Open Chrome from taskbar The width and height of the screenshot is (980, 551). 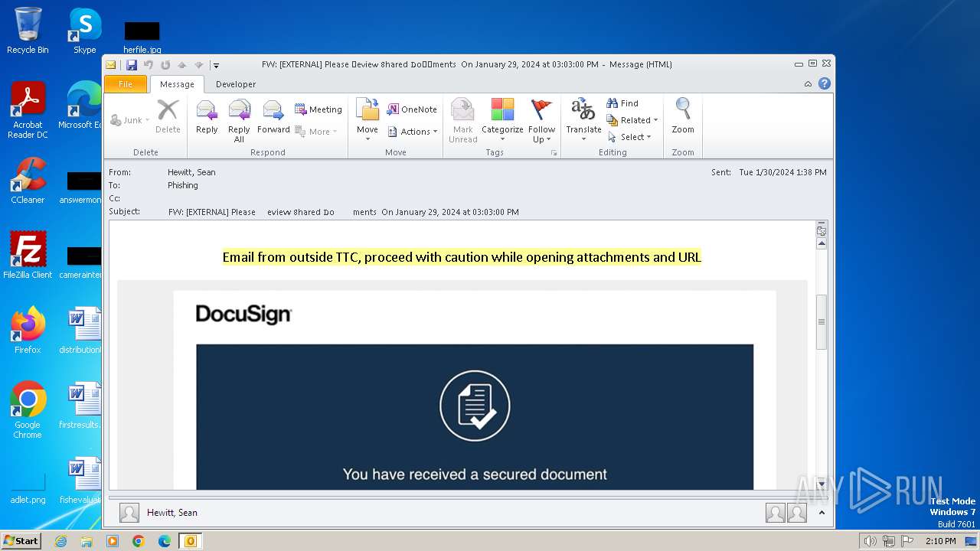coord(138,541)
